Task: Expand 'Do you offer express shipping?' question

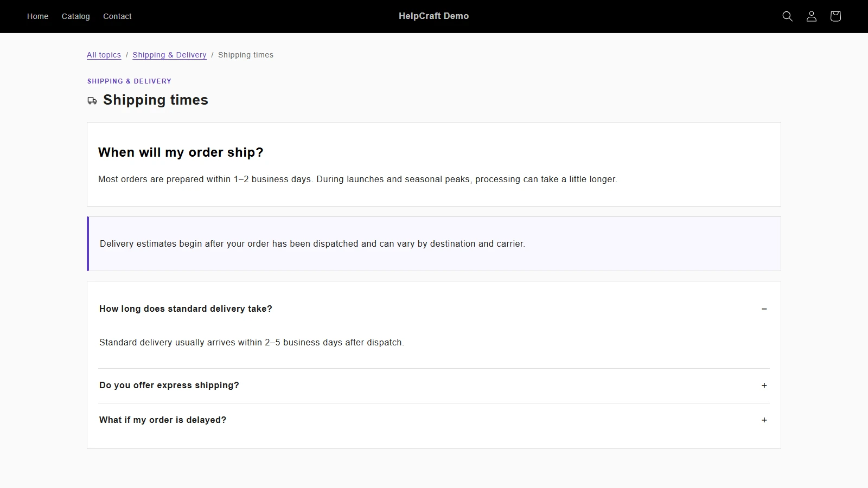Action: [433, 386]
